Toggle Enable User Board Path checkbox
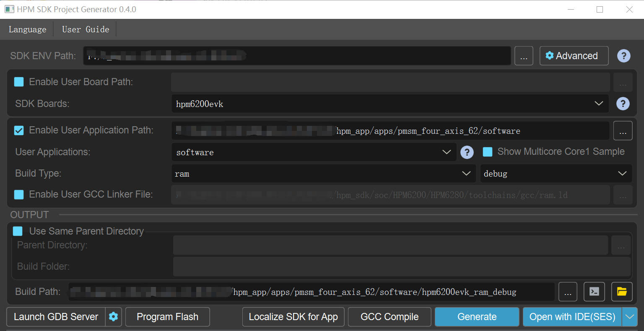 (19, 82)
